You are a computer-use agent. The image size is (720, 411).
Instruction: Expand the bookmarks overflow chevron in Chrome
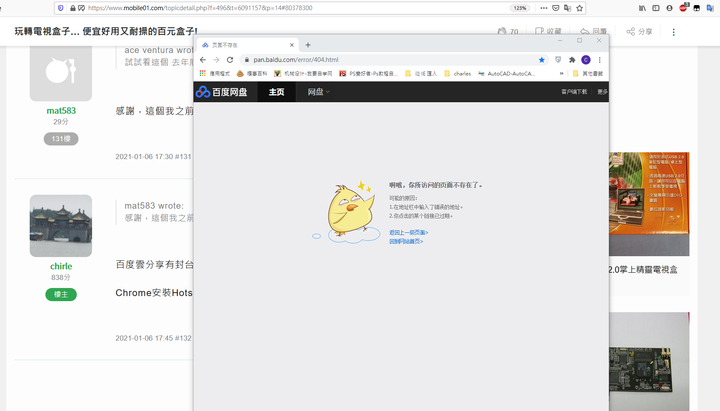click(561, 73)
